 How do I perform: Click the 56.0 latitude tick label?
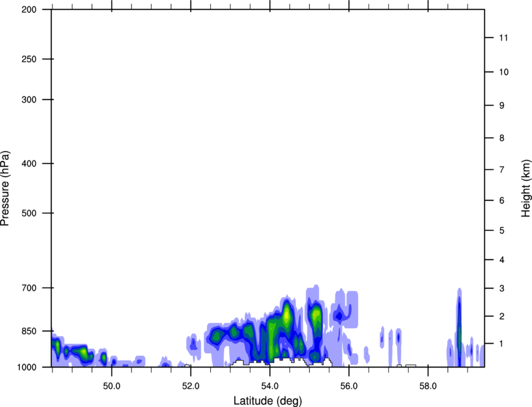tap(349, 386)
